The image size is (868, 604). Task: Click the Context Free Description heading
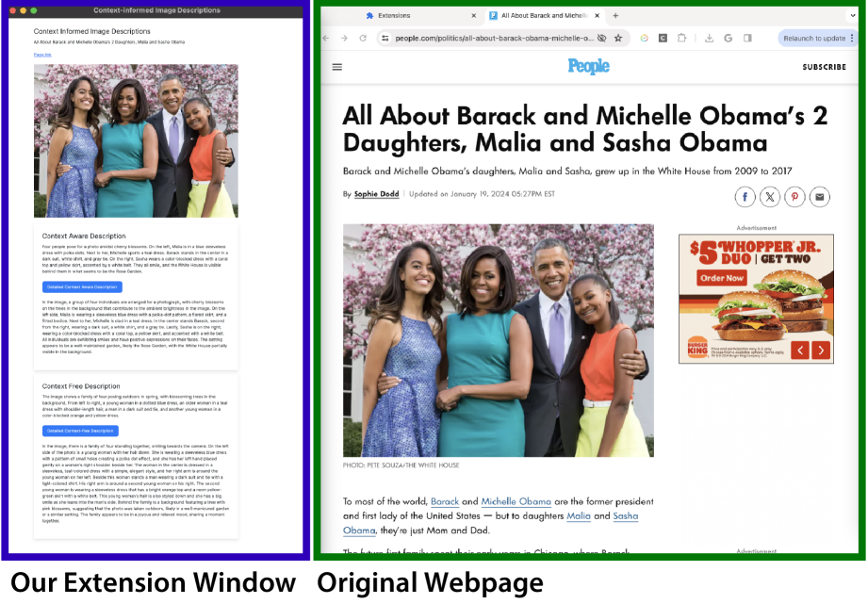coord(81,386)
